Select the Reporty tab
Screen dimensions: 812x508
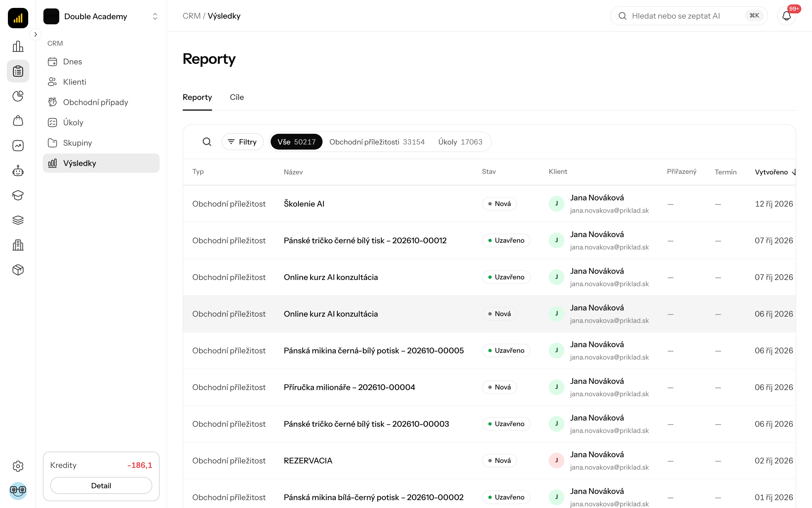(197, 97)
